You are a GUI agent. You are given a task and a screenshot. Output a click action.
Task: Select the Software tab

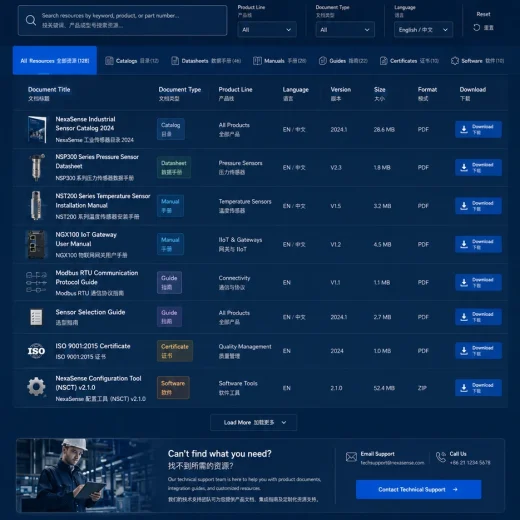(477, 61)
